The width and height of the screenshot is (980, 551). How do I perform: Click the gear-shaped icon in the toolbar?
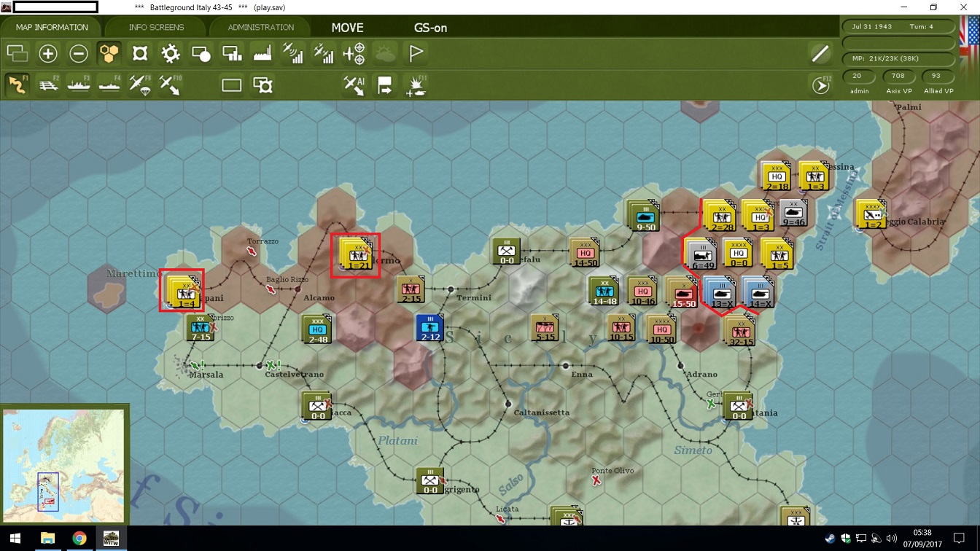click(x=171, y=53)
